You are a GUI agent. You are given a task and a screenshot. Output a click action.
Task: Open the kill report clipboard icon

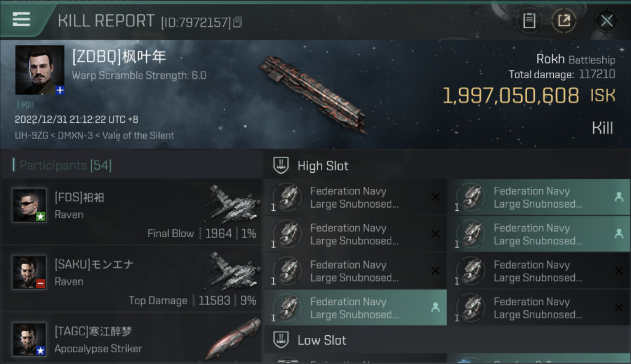point(529,20)
